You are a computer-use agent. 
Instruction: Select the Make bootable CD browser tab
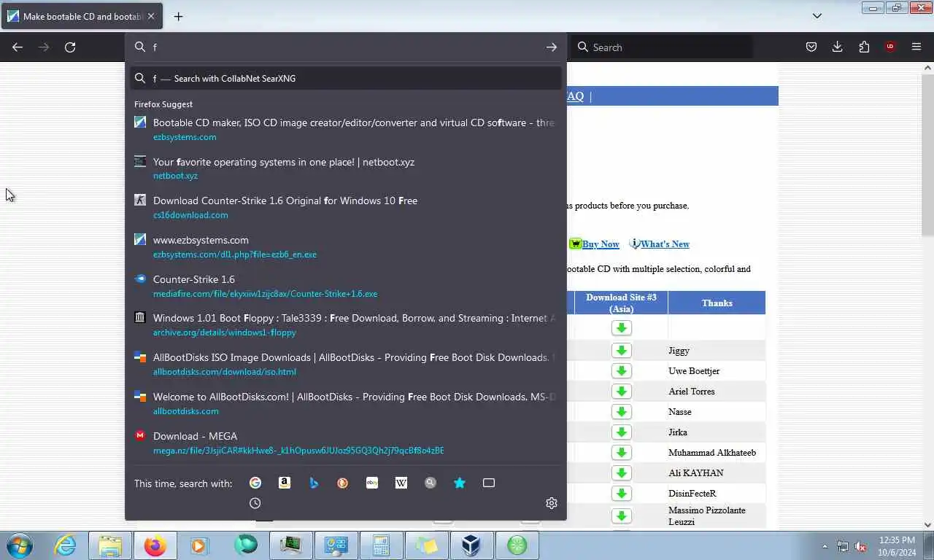(82, 16)
